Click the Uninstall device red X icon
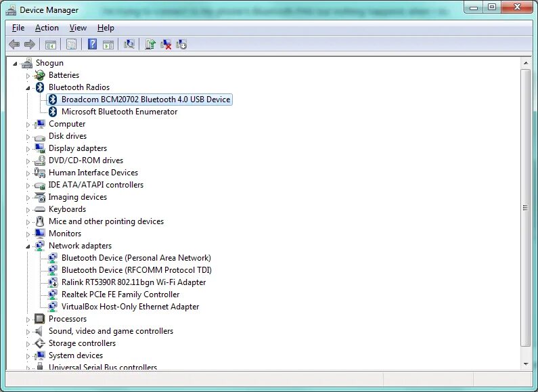Image resolution: width=538 pixels, height=392 pixels. (166, 44)
